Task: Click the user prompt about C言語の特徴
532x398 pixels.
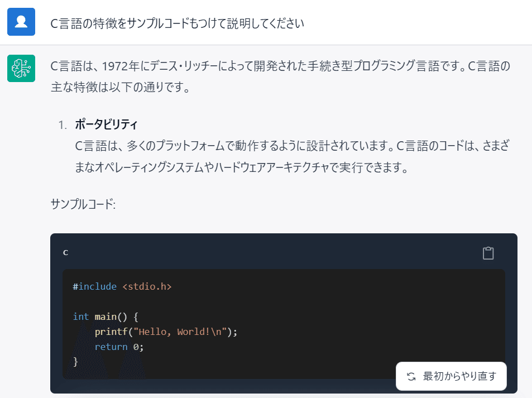Action: (178, 23)
